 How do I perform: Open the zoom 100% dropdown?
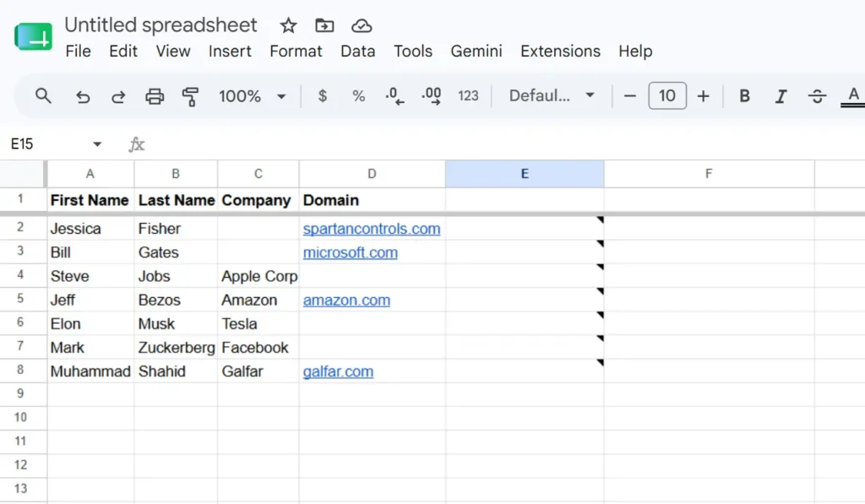tap(252, 96)
